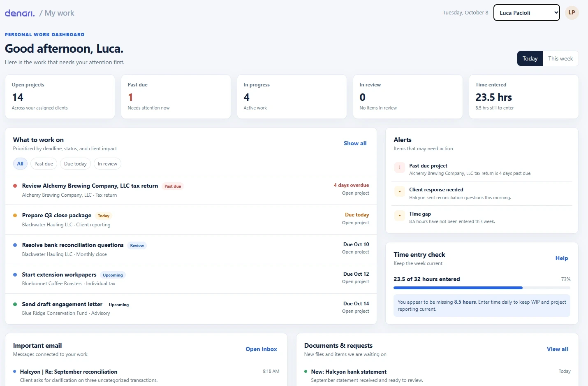Open the My work breadcrumb
The image size is (588, 386).
coord(59,13)
